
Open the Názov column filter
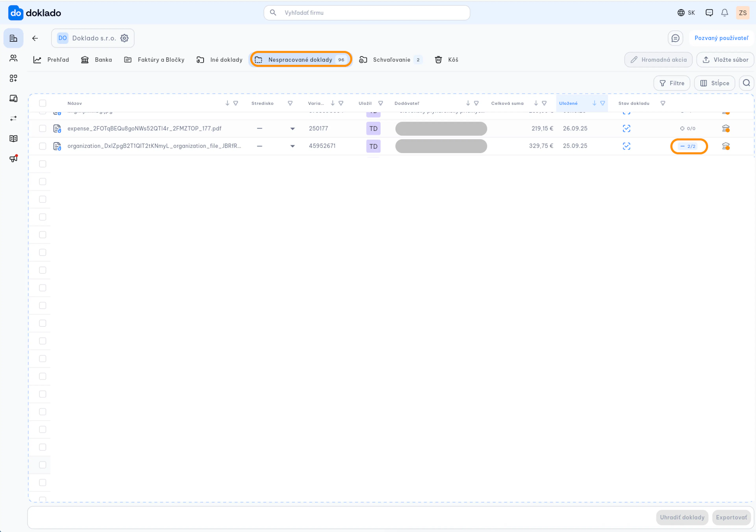(x=236, y=103)
